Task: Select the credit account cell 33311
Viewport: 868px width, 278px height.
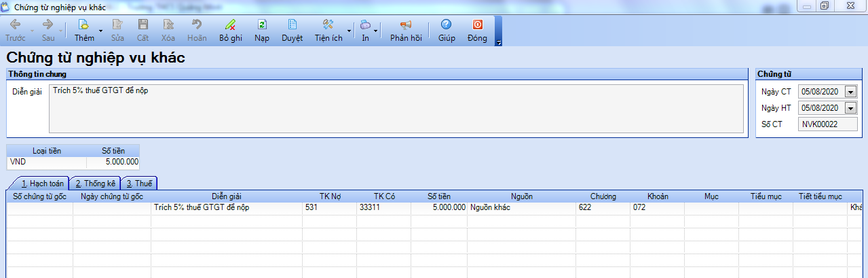Action: click(x=384, y=208)
